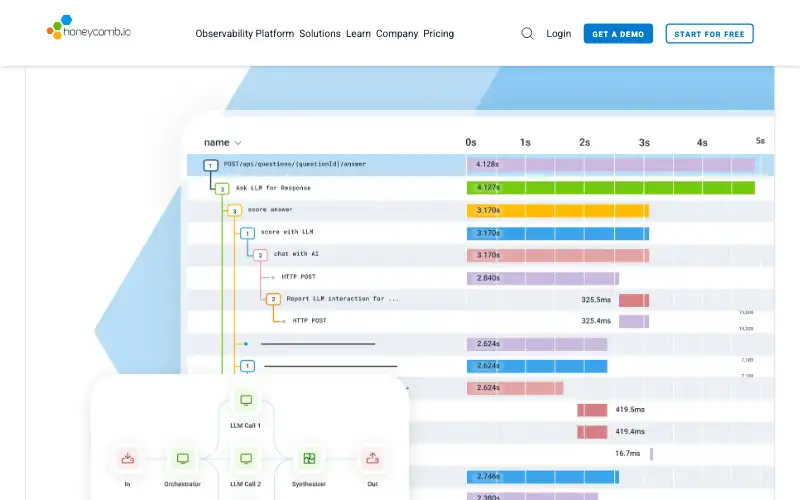Click the blue 2.746s duration bar
This screenshot has height=500, width=800.
click(543, 477)
